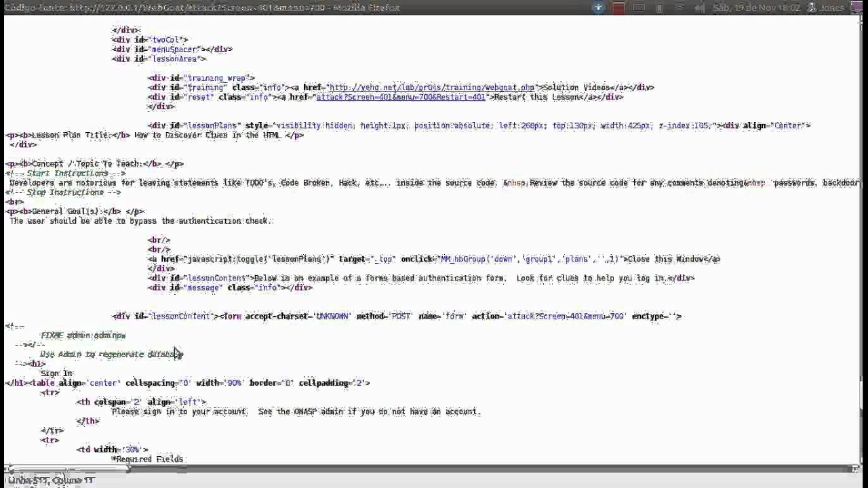This screenshot has height=488, width=868.
Task: Click the div id="twoCol" line
Action: click(150, 40)
